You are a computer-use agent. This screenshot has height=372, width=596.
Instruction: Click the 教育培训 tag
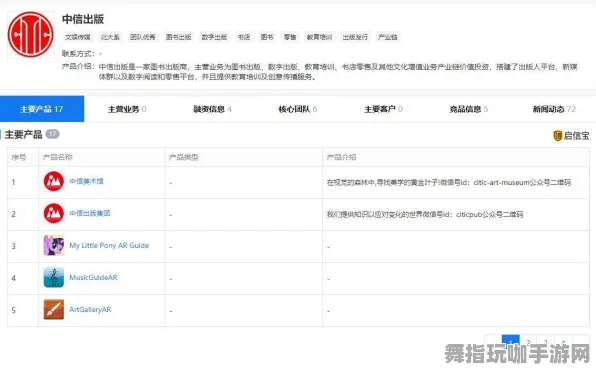pyautogui.click(x=319, y=37)
